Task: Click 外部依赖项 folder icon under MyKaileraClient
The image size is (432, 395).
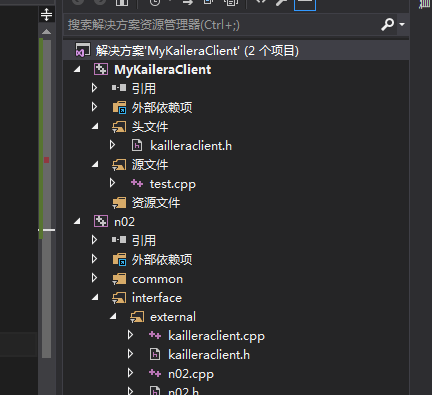Action: pyautogui.click(x=119, y=107)
